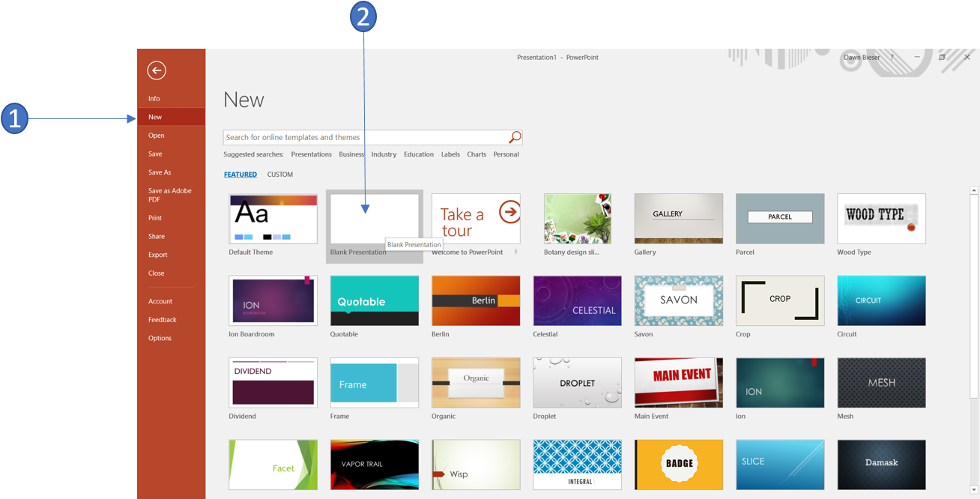
Task: Click the Business suggested search link
Action: 351,154
